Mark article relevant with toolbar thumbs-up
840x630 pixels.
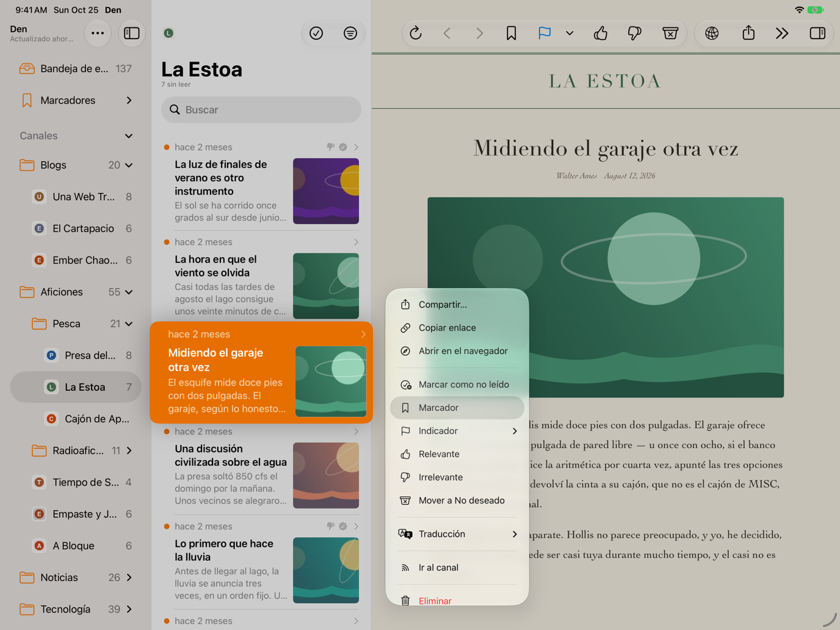[x=601, y=34]
